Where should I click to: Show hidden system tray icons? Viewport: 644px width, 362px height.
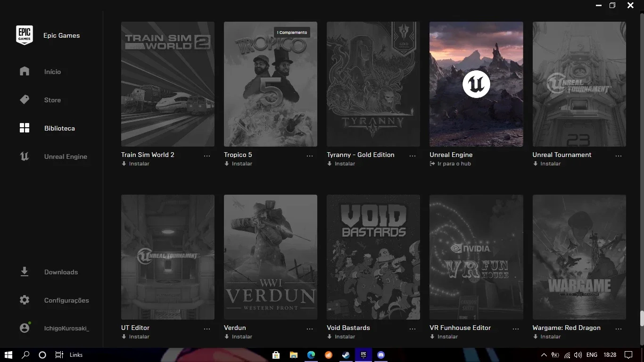(544, 355)
